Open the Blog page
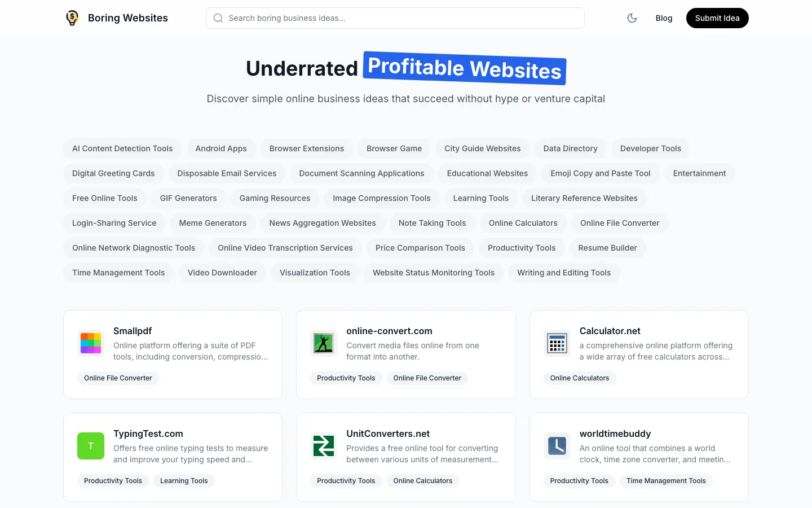This screenshot has height=508, width=812. (x=664, y=18)
